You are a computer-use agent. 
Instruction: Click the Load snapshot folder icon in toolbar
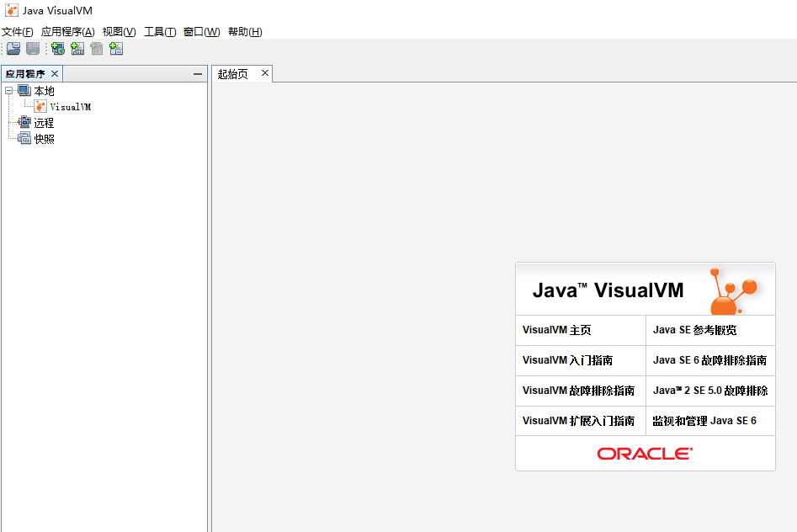point(13,49)
